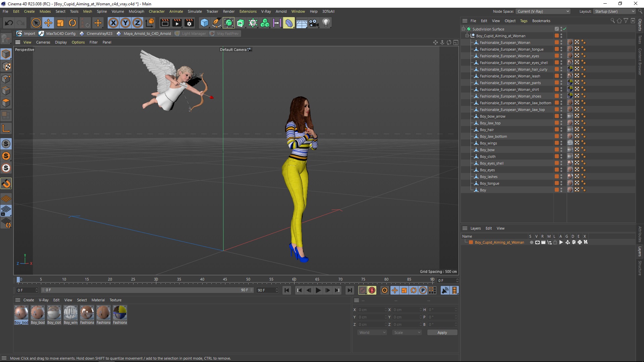Screen dimensions: 644x362
Task: Click the Apply button
Action: (442, 333)
